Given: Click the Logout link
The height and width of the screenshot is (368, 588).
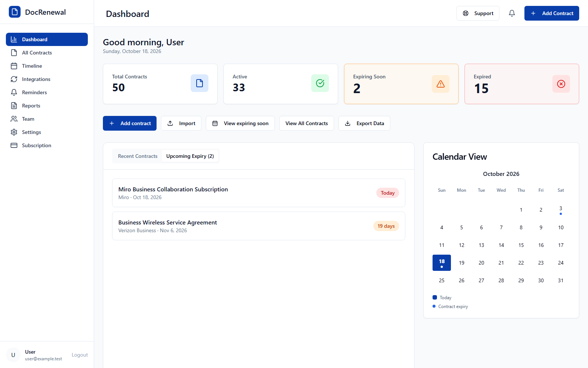Looking at the screenshot, I should [80, 355].
